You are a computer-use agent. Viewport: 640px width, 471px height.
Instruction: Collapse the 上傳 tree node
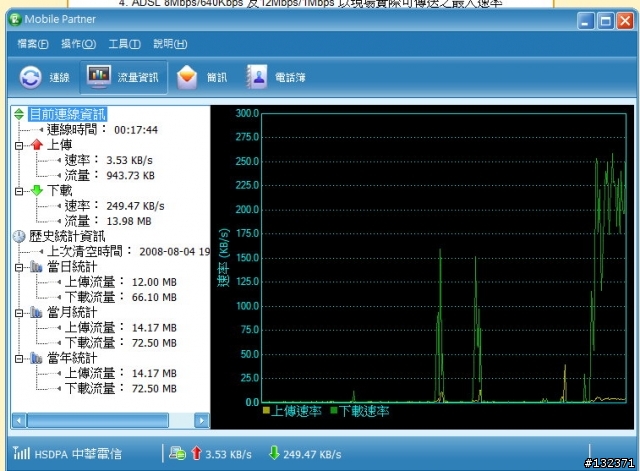pos(19,145)
